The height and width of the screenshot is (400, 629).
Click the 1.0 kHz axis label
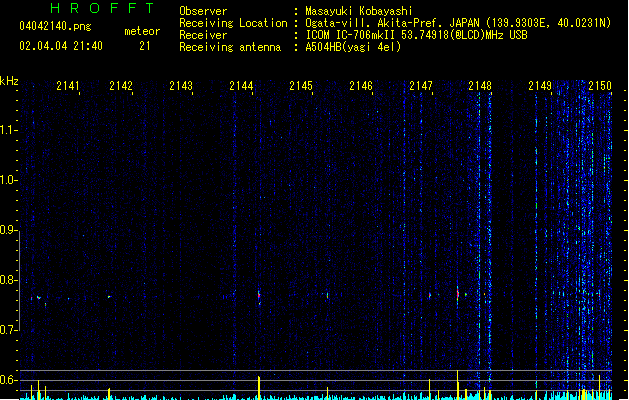coord(8,180)
